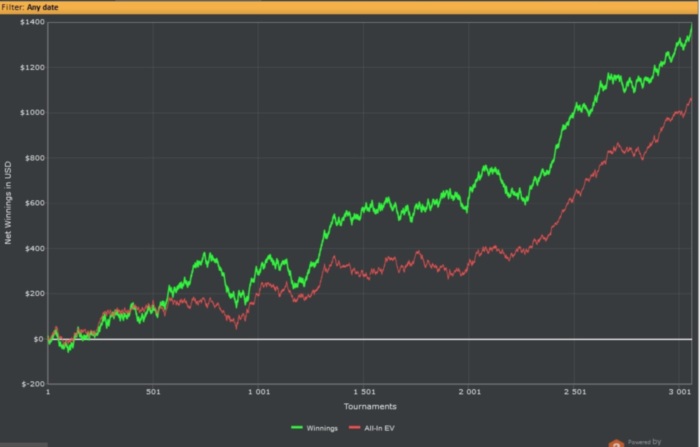Click the 'Filter:' label
This screenshot has width=700, height=447.
click(x=12, y=7)
